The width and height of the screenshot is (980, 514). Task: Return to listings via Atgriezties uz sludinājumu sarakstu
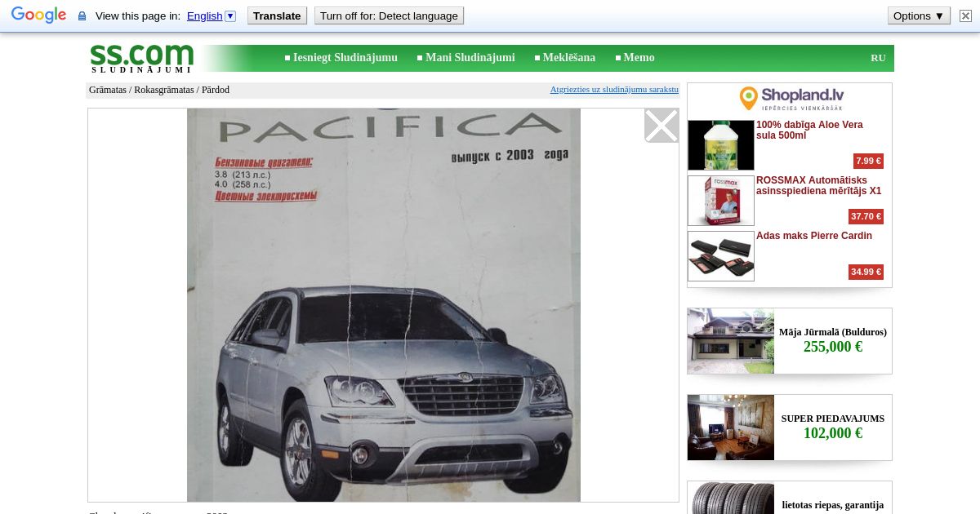(614, 89)
